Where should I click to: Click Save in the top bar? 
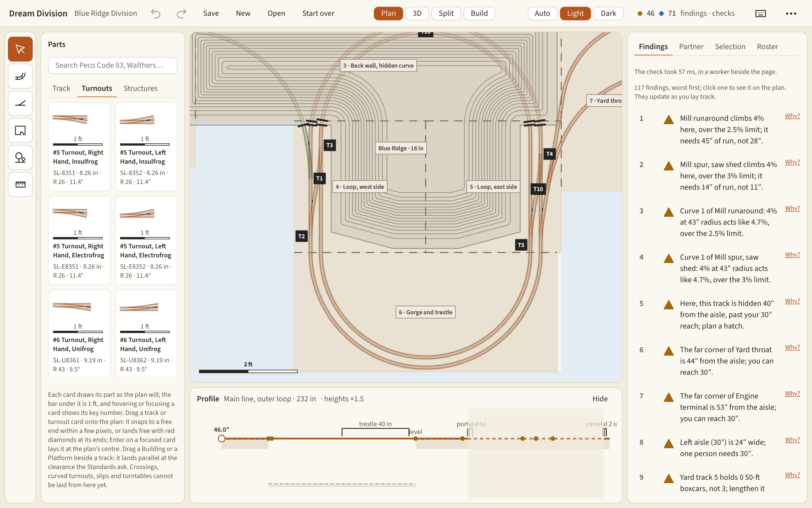tap(211, 14)
